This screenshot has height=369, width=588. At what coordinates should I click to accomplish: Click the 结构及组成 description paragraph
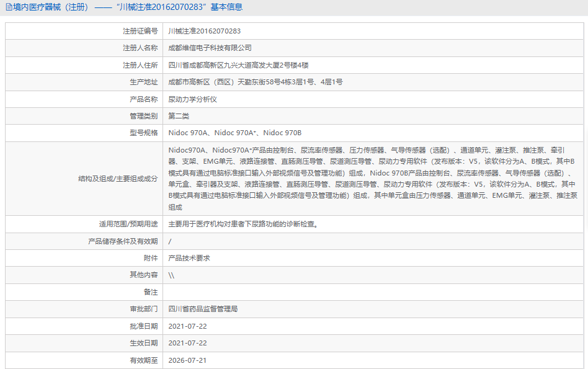(373, 179)
